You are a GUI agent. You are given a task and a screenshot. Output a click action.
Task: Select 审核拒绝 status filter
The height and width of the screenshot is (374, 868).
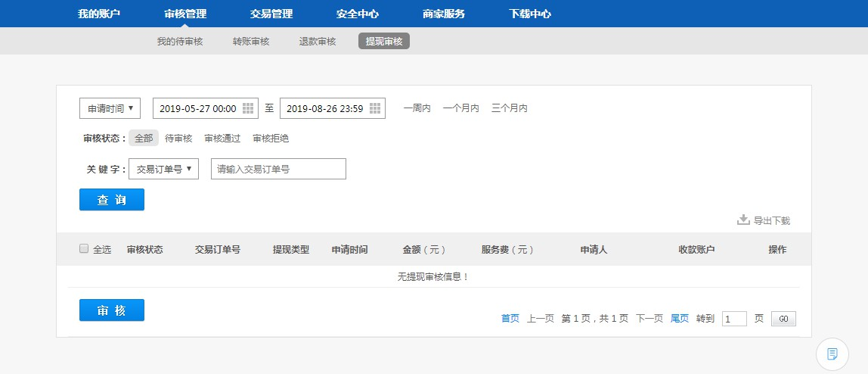[271, 139]
